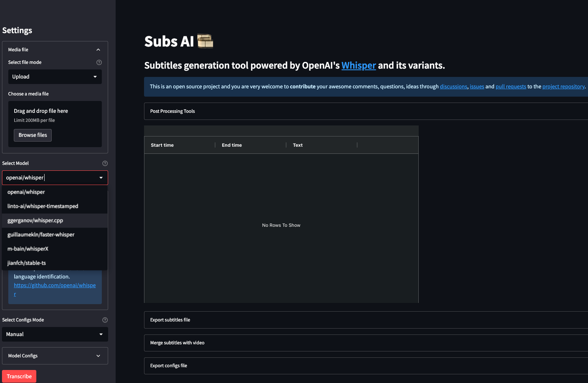The image size is (588, 383).
Task: Click the 'Subs AI' title text
Action: point(169,41)
